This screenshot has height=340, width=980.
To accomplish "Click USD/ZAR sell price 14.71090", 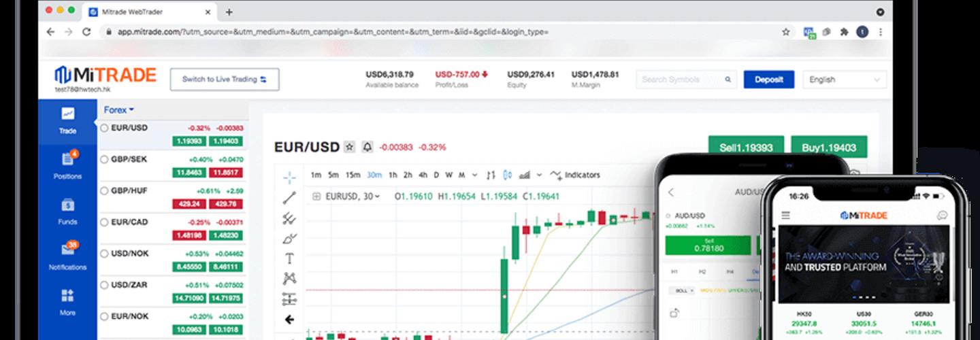I will click(x=189, y=299).
